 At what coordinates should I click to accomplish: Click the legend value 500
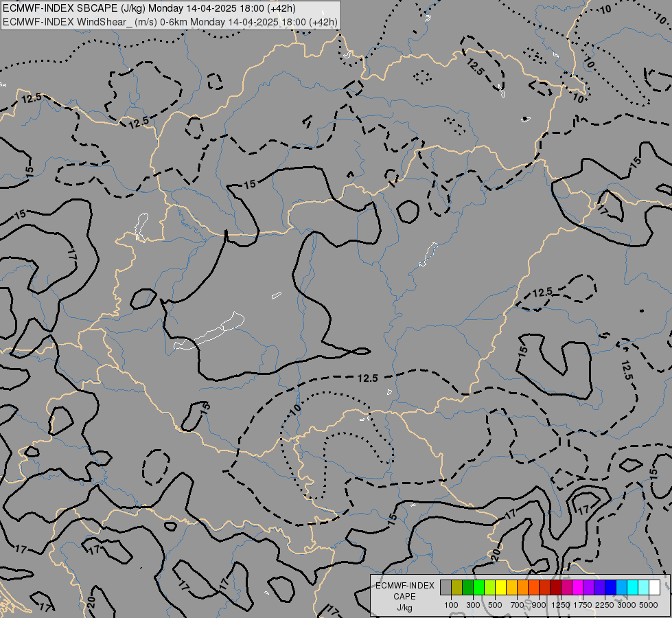point(495,605)
